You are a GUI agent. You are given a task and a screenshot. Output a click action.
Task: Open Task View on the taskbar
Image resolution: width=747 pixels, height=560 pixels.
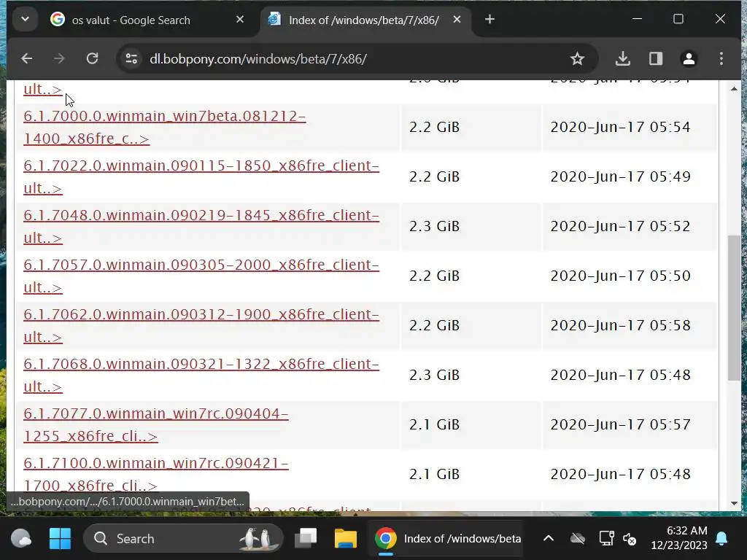306,539
